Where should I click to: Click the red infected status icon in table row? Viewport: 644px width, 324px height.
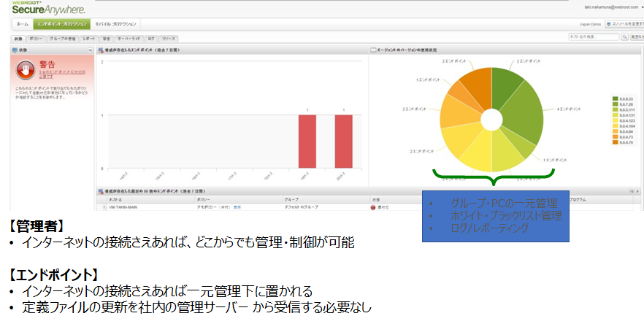point(373,207)
